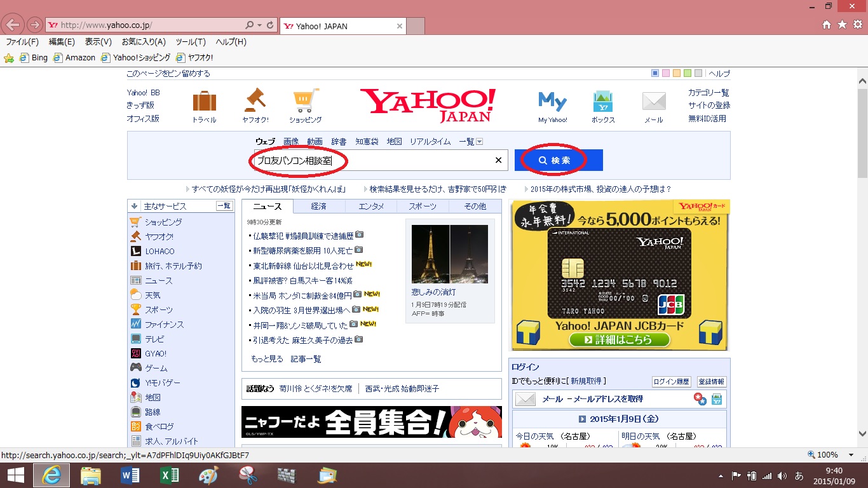
Task: Open ヘルプ link at top right
Action: [x=719, y=73]
